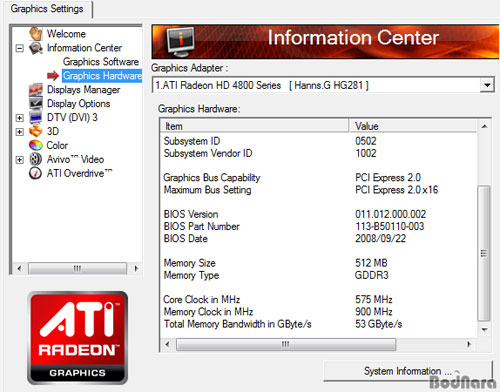
Task: Click the hardware list horizontal scrollbar thumb
Action: [286, 344]
